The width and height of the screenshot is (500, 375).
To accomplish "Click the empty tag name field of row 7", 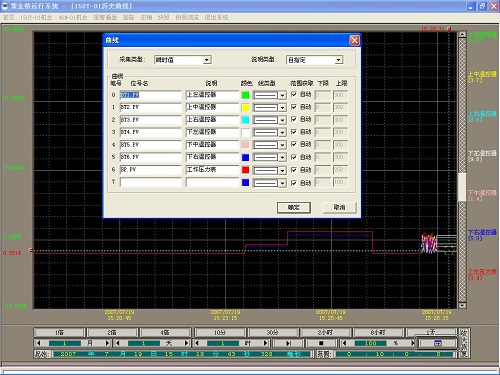I will click(x=151, y=182).
